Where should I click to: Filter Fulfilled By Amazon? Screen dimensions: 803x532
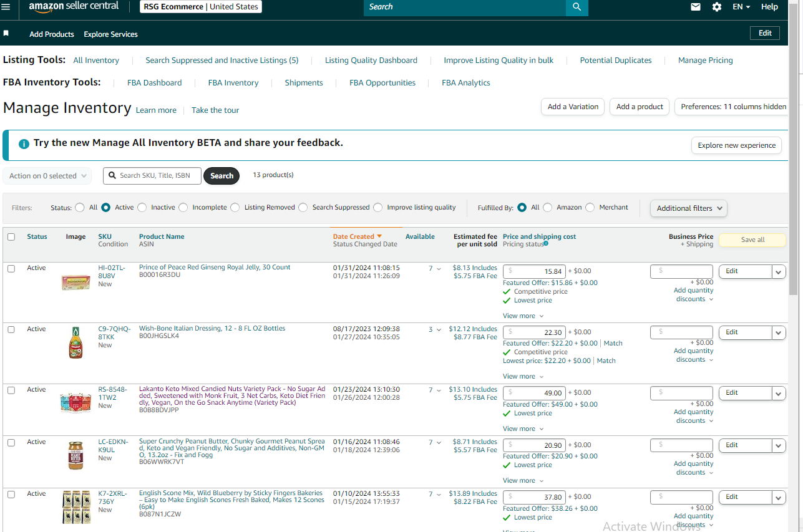coord(547,208)
